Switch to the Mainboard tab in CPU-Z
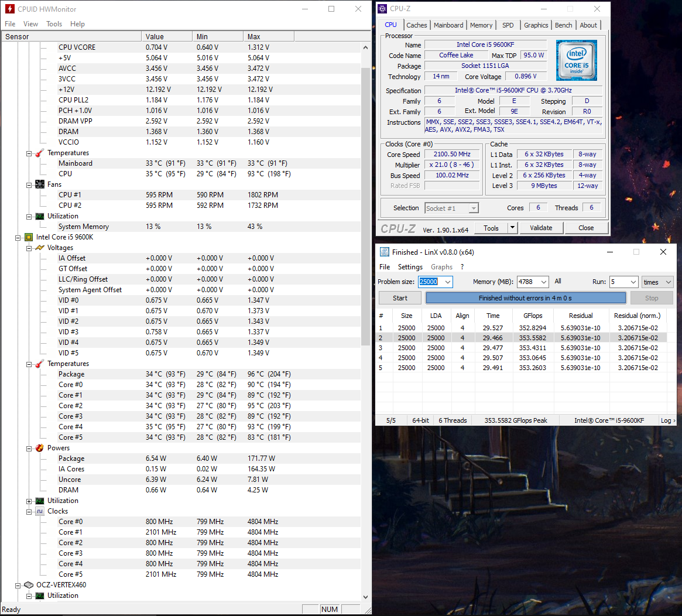 pos(448,25)
